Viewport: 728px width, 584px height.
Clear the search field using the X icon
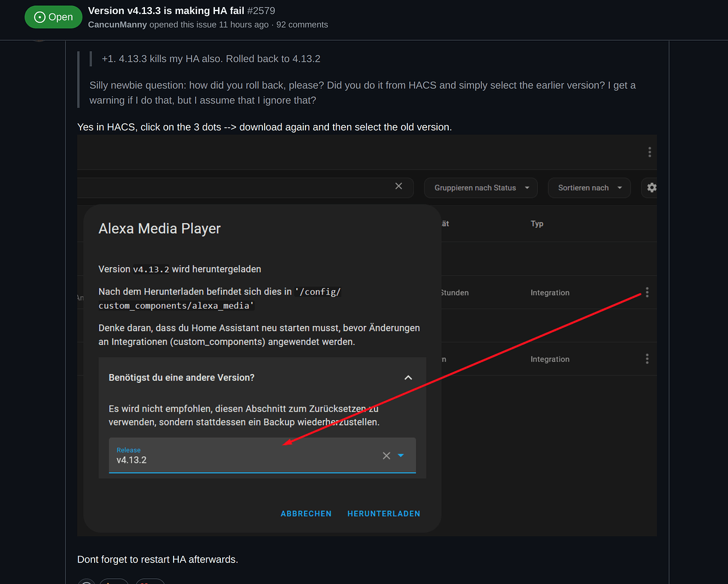point(398,186)
